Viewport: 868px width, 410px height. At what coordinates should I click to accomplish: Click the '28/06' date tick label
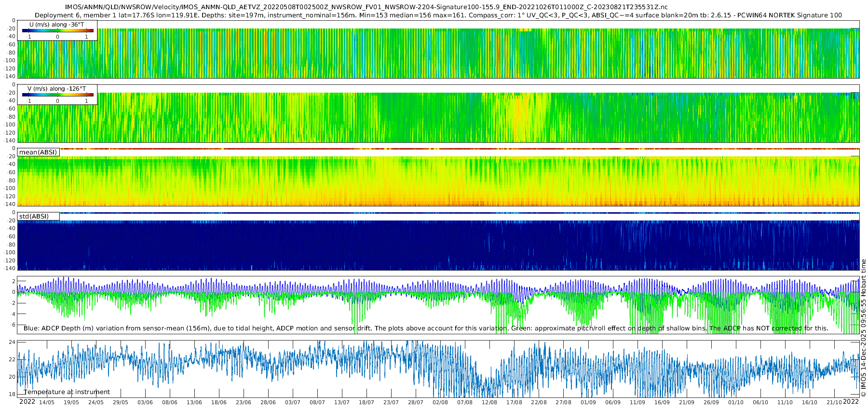pos(268,402)
